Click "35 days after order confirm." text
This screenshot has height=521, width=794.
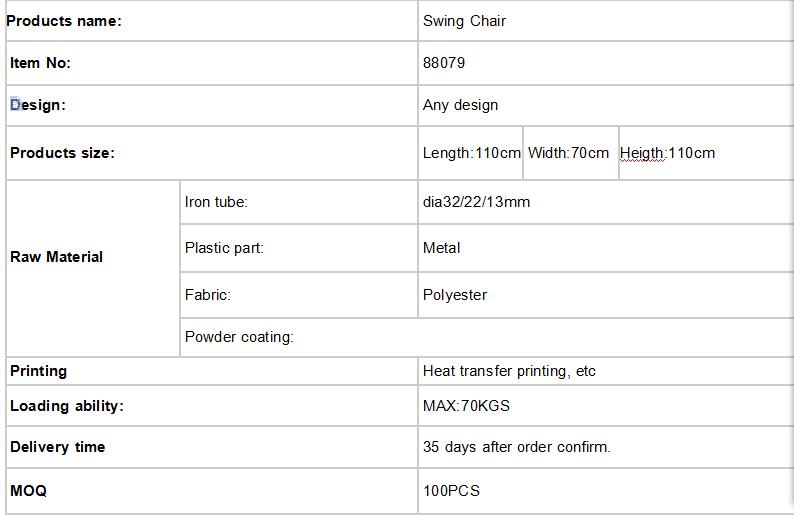pos(516,447)
